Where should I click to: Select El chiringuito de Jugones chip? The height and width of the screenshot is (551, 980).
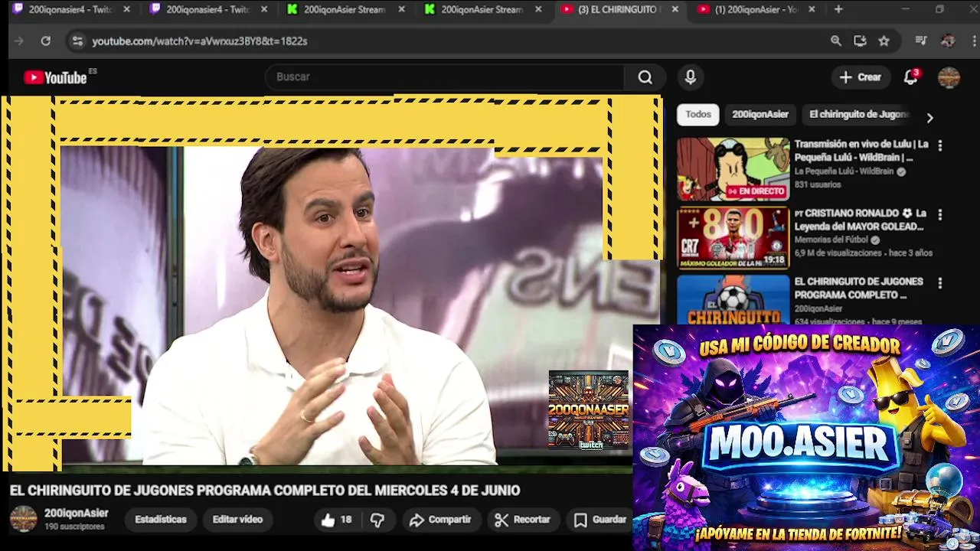tap(857, 115)
